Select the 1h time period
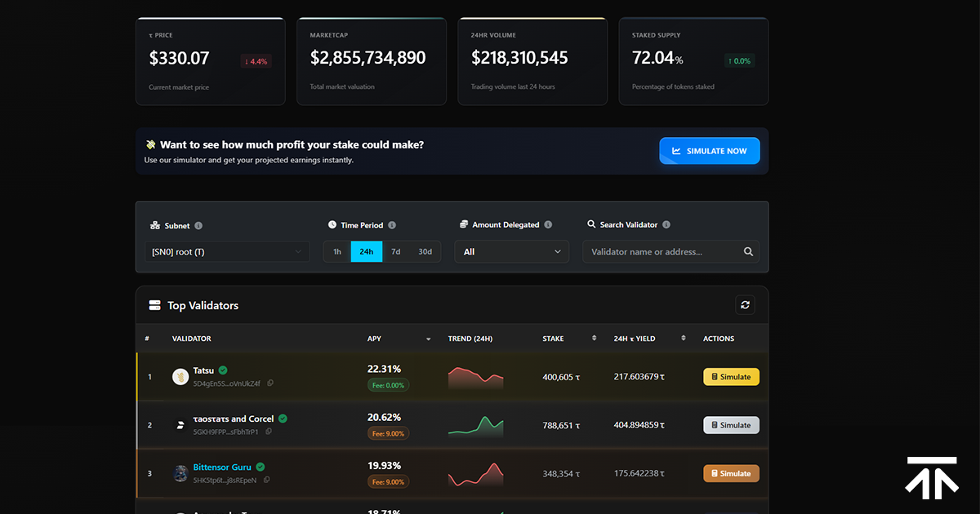Screen dimensions: 980x514 [337, 252]
